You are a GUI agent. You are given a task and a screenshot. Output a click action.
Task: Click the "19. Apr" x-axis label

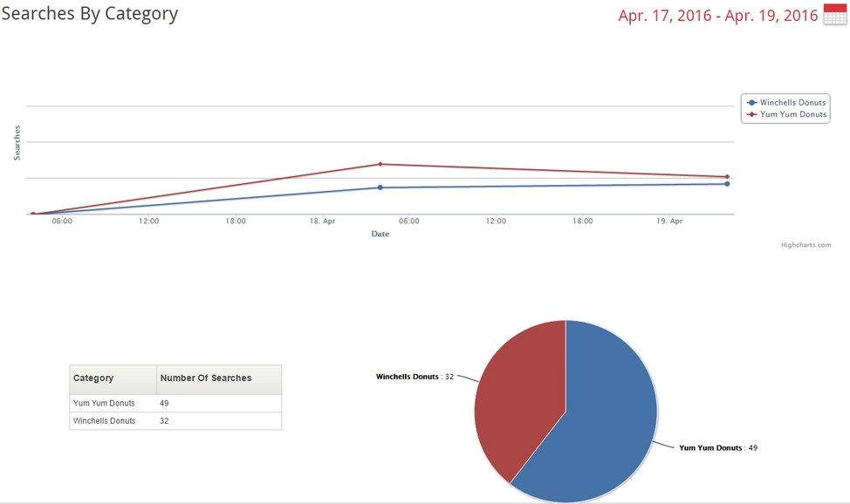coord(669,221)
